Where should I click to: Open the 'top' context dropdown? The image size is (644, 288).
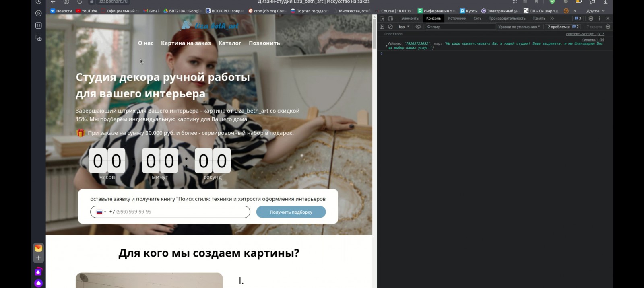point(404,27)
